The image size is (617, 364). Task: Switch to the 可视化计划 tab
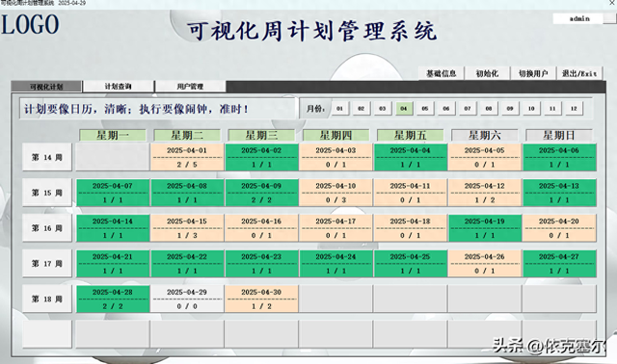(46, 87)
